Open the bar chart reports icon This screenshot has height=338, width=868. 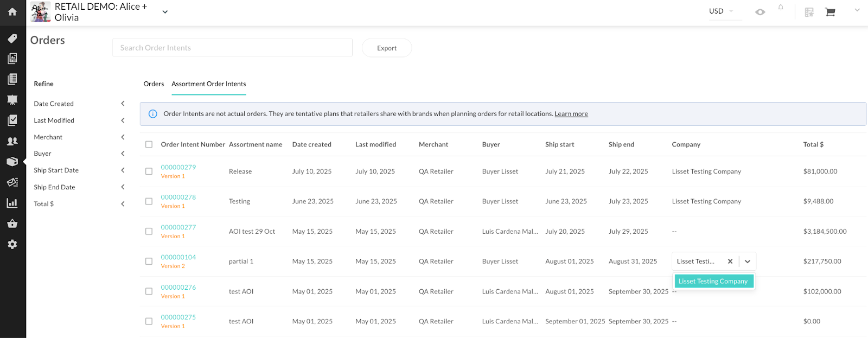pos(12,203)
